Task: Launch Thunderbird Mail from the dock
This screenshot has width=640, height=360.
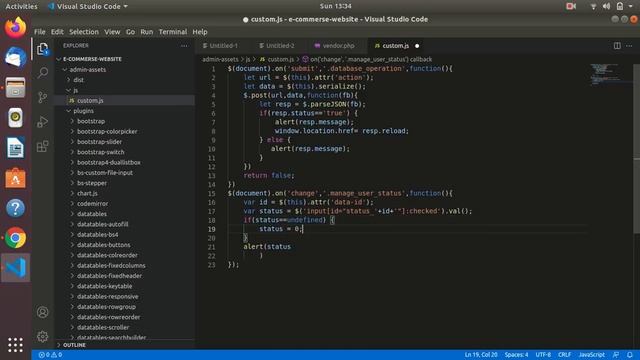Action: point(16,57)
